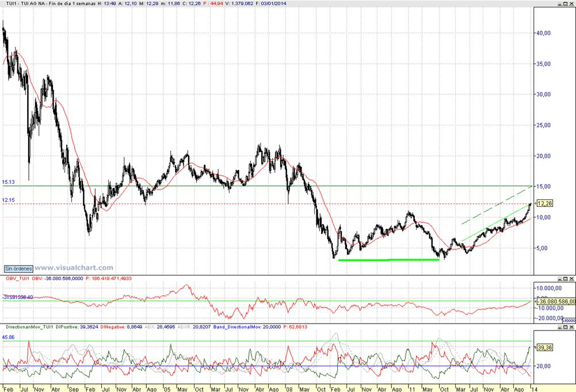
Task: Click the 'Sin órdenes' button
Action: [19, 268]
